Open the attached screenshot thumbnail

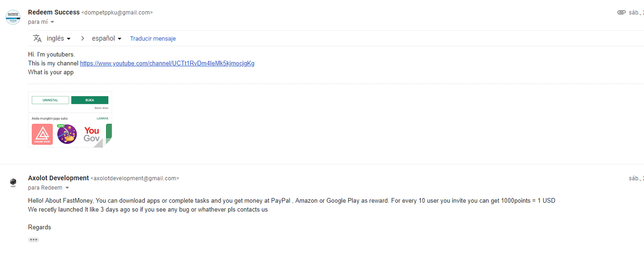70,120
